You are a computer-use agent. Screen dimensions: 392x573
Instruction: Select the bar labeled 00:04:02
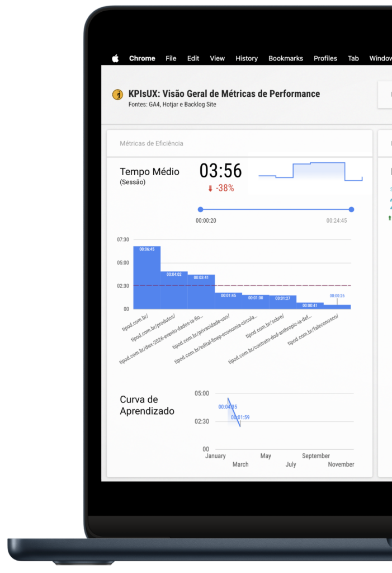(174, 290)
